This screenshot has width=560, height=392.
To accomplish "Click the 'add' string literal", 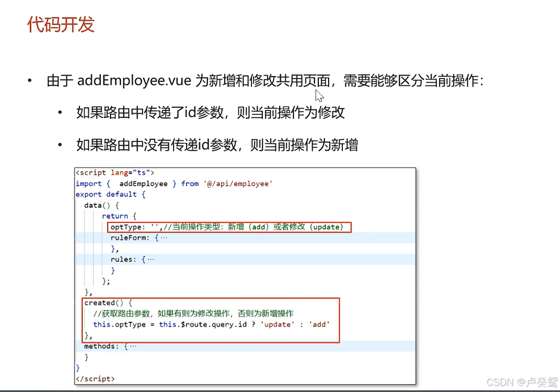I will pos(319,325).
